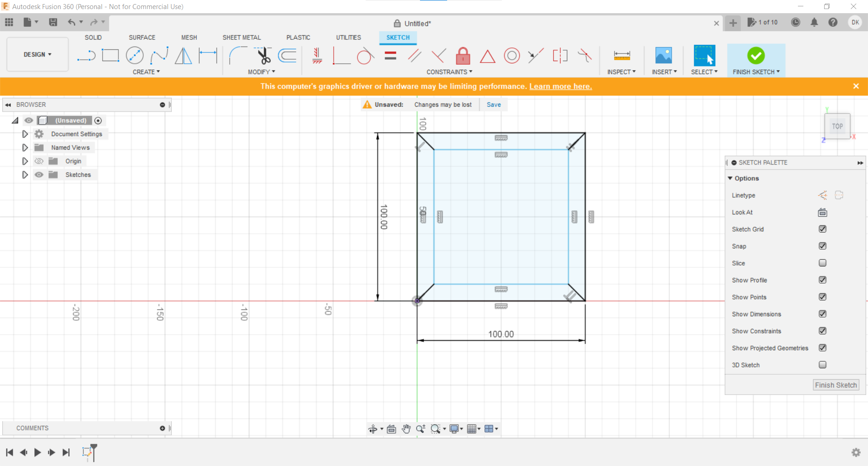Viewport: 868px width, 466px height.
Task: Switch to the SOLID tab
Action: point(93,37)
